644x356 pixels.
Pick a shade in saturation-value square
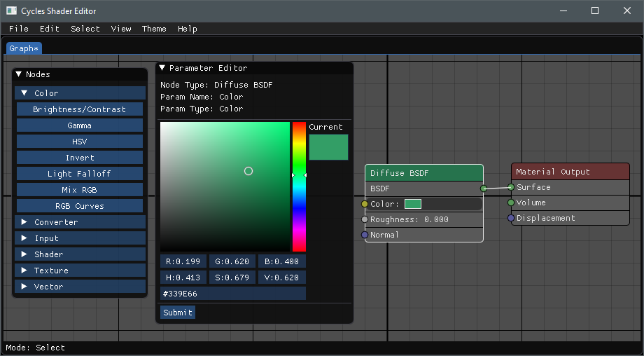click(225, 186)
